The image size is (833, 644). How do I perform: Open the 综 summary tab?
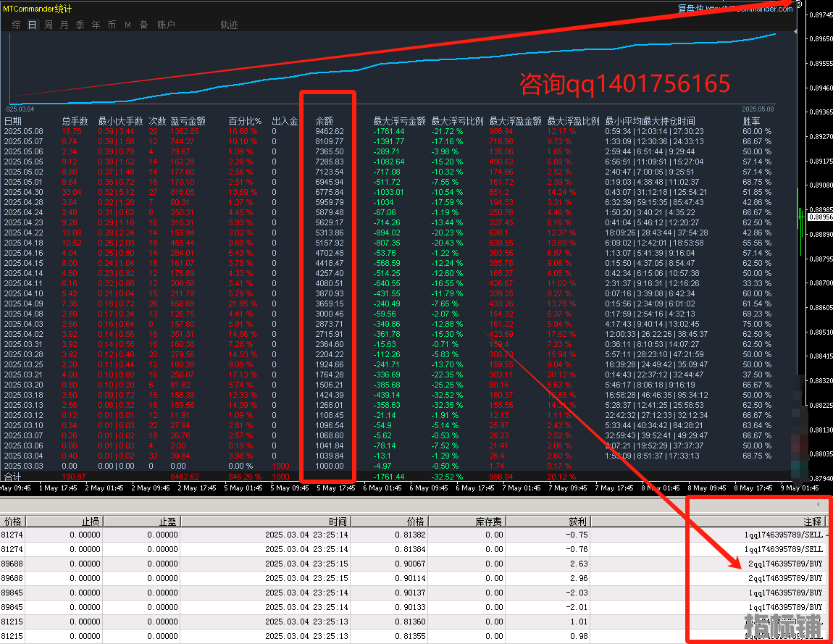coord(17,25)
